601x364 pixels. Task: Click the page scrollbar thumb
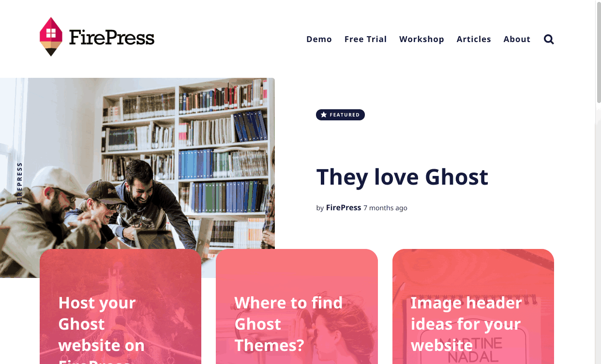(599, 52)
